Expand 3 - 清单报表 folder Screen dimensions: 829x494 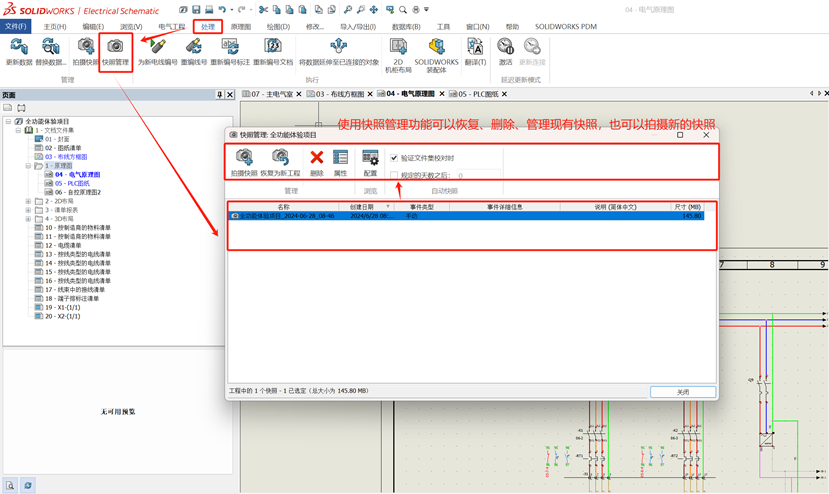pos(28,210)
